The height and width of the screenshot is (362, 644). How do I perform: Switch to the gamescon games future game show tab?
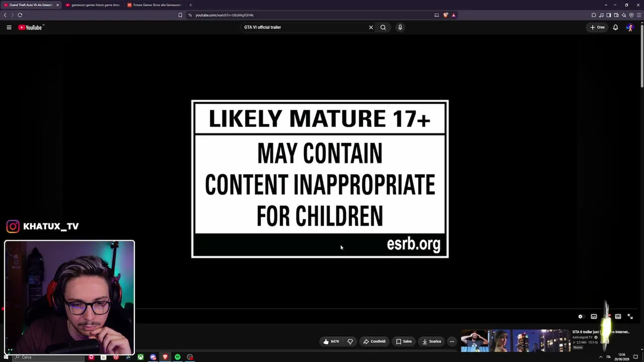coord(95,5)
